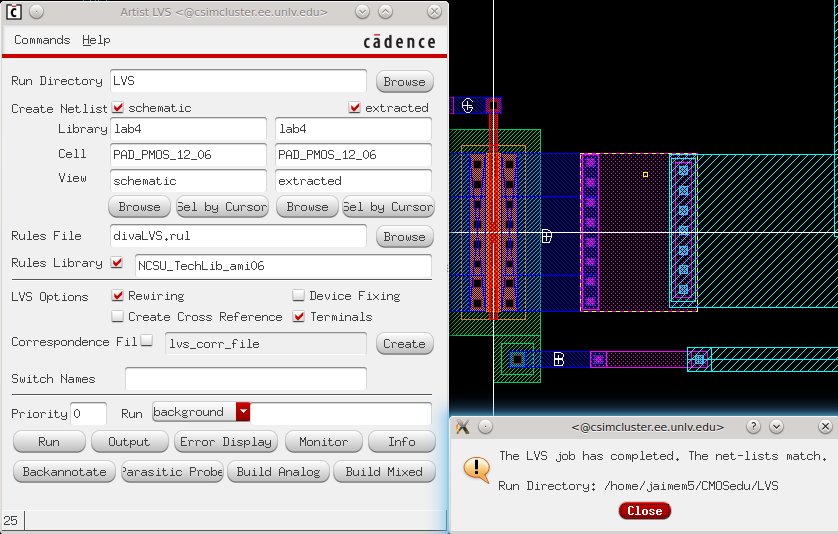The height and width of the screenshot is (534, 838).
Task: Click the lvs_corr_file input field
Action: pos(266,344)
